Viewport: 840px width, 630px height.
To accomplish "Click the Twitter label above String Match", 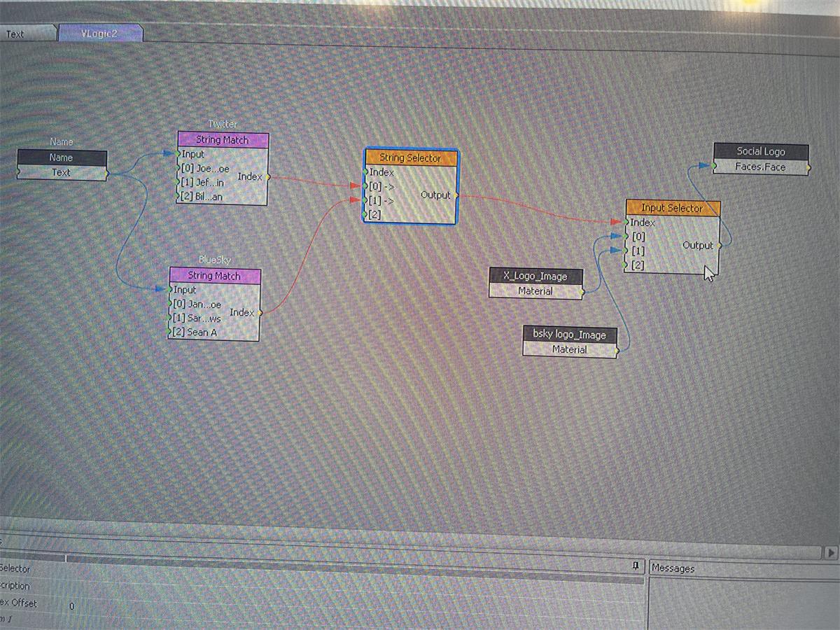I will click(x=223, y=124).
